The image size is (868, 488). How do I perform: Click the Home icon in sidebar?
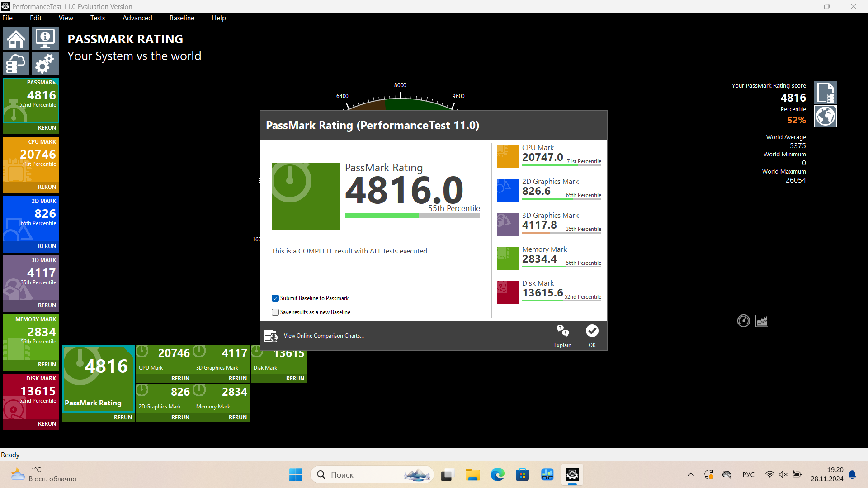(16, 39)
